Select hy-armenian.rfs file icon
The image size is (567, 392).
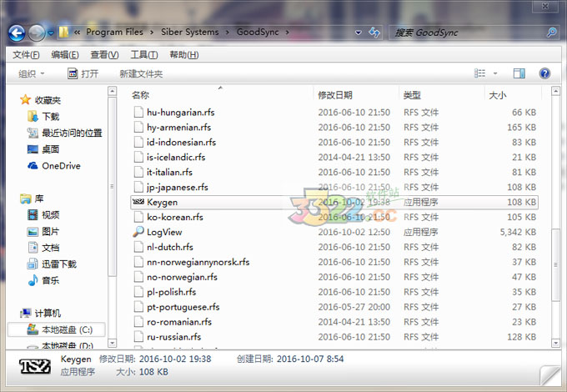tap(138, 127)
